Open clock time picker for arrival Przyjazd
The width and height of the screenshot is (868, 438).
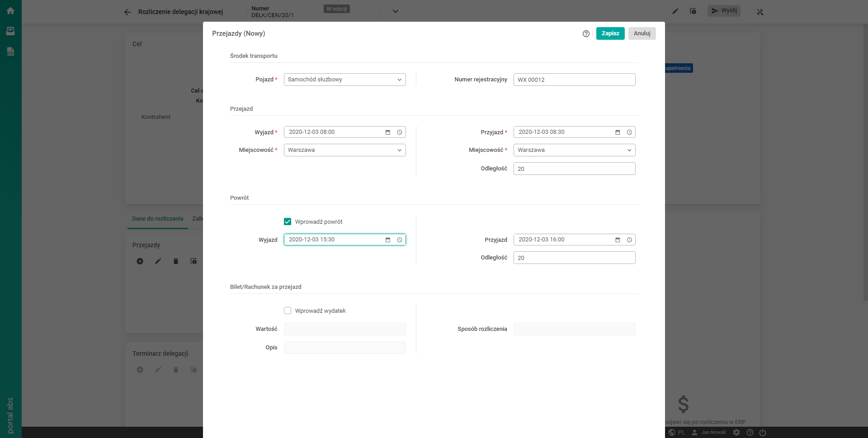click(629, 132)
